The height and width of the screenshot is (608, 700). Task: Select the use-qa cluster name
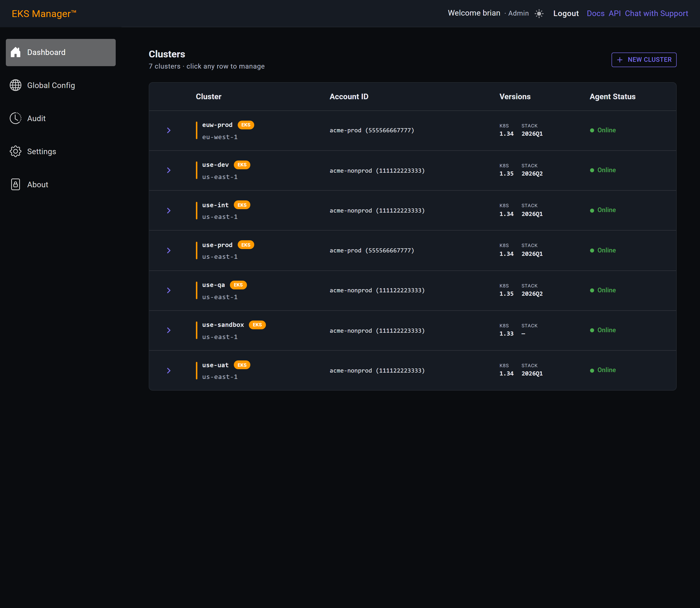pyautogui.click(x=214, y=285)
